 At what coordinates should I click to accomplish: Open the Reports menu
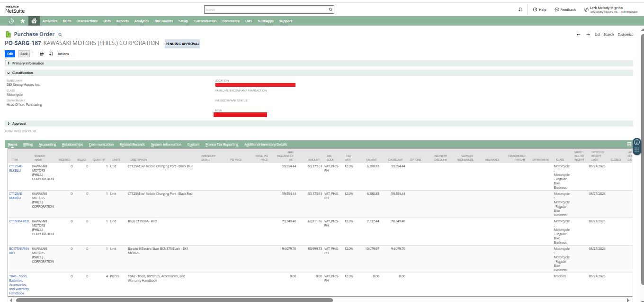(x=123, y=21)
